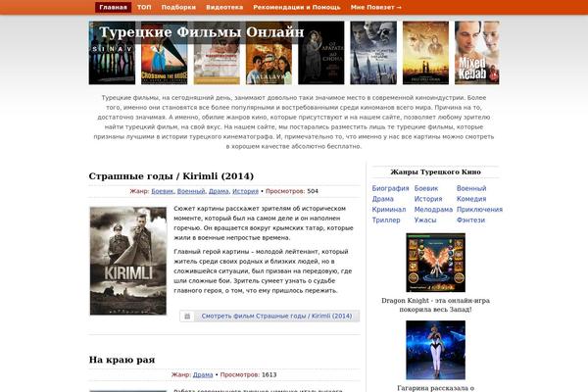Viewport: 588px width, 392px height.
Task: Open the На краю рая movie heading
Action: pyautogui.click(x=122, y=360)
